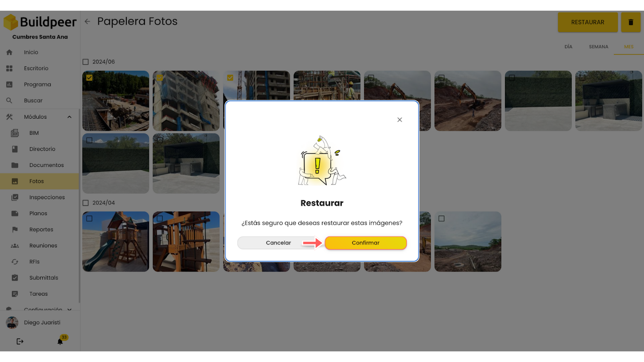Click the Cancelar button
Viewport: 644px width, 362px height.
(279, 243)
